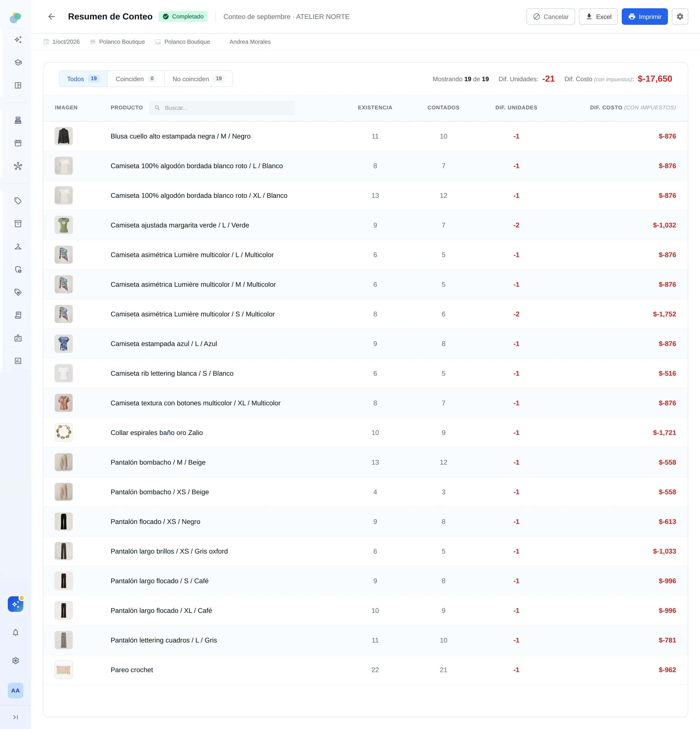Select "Camiseta estampada azul / L / Azul" text
Viewport: 700px width, 729px height.
point(164,344)
